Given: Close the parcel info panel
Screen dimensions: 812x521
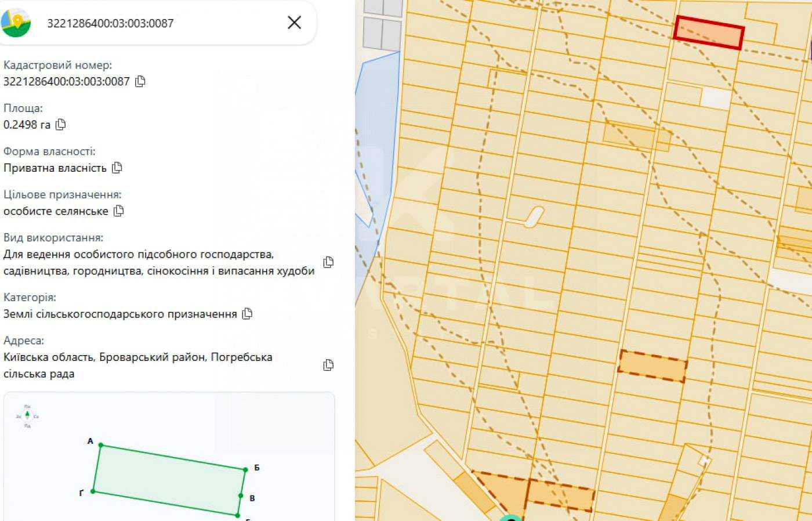Looking at the screenshot, I should tap(295, 23).
